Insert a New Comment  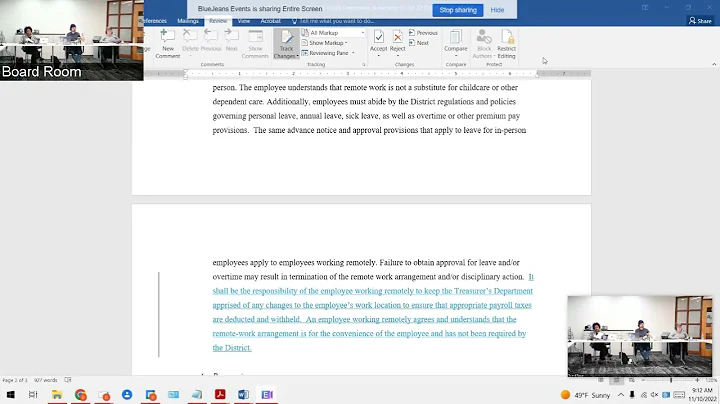168,44
